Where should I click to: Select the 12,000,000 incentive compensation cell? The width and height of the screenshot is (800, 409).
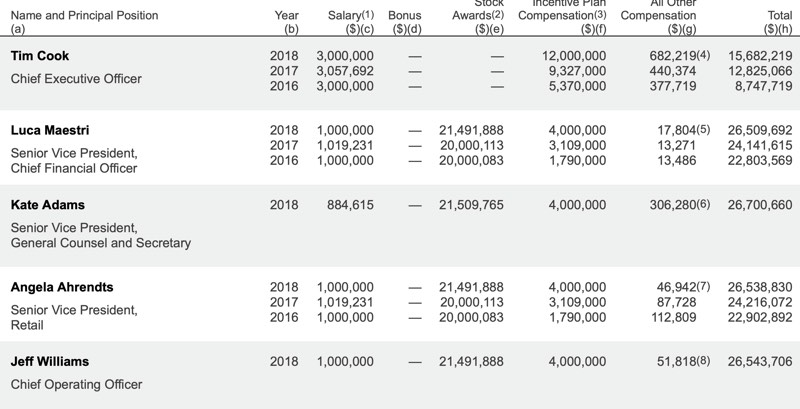(x=571, y=56)
